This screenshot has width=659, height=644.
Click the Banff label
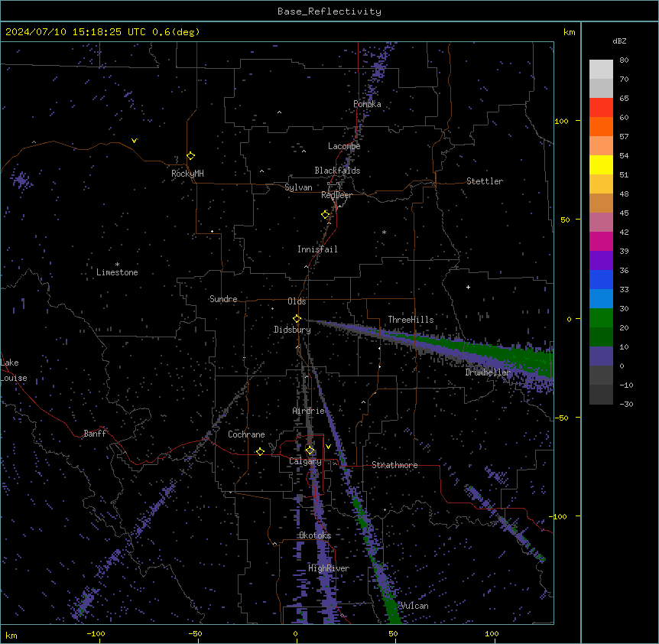(95, 434)
